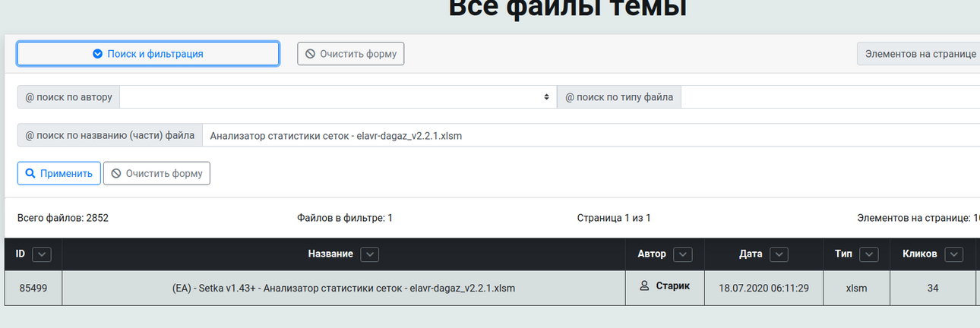
Task: Open 'Элементов на странице' selector
Action: (918, 54)
